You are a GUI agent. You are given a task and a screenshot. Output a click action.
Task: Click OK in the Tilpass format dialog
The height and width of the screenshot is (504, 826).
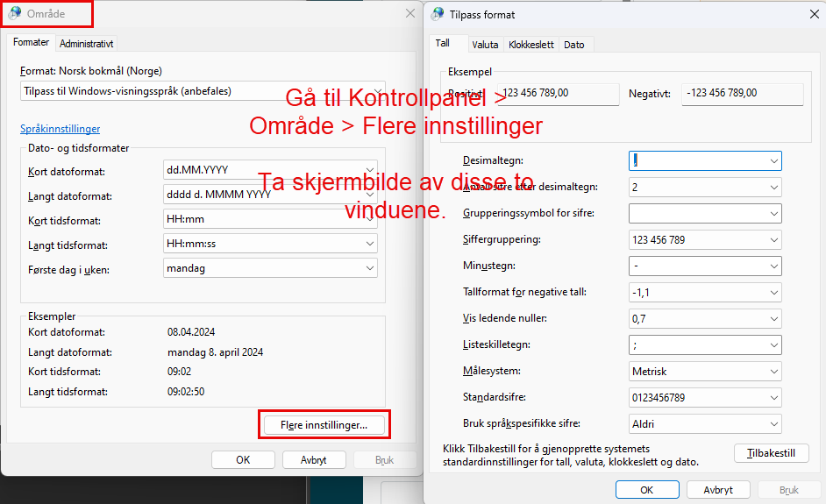click(646, 490)
